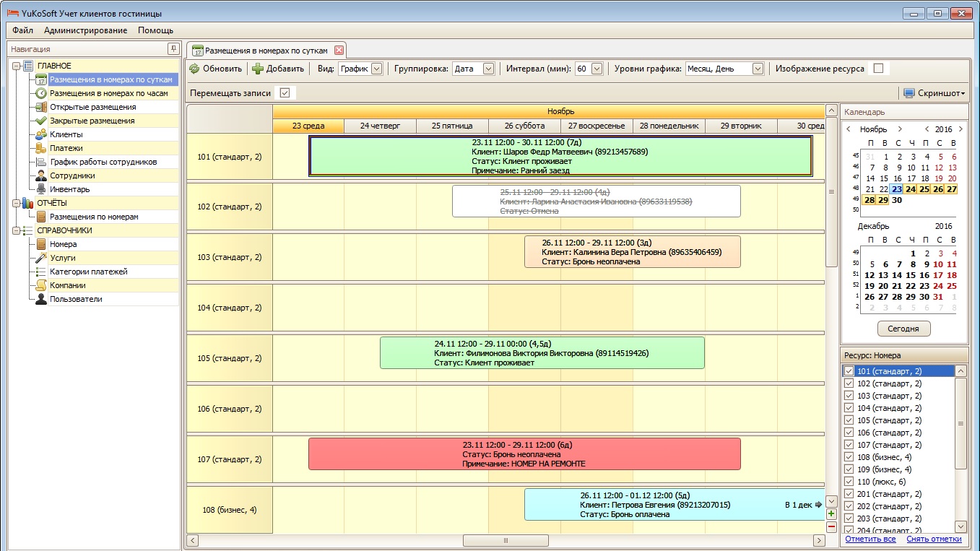
Task: Uncheck resource 203 (стандарт, 2)
Action: tap(849, 519)
